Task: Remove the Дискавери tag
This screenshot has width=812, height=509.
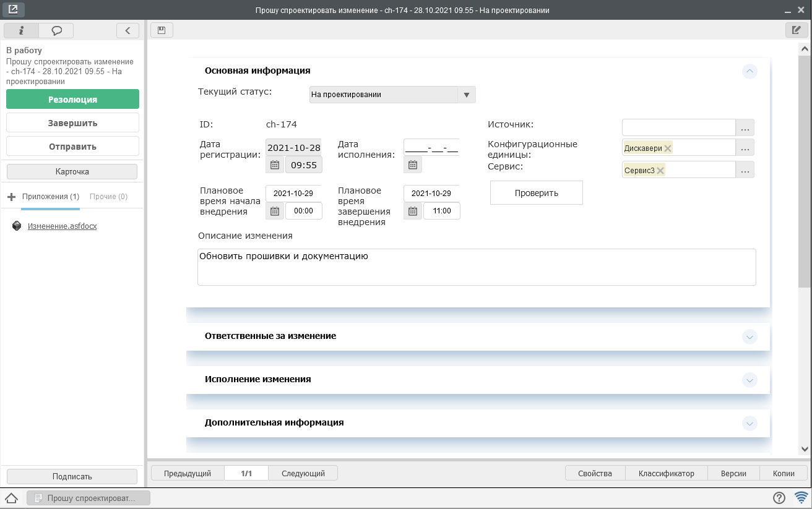Action: 668,148
